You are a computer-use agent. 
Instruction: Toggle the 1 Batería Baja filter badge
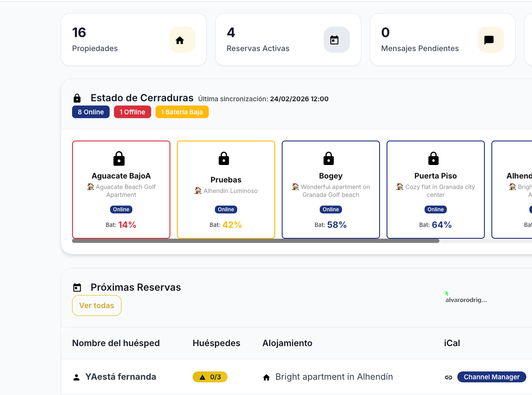[x=182, y=112]
